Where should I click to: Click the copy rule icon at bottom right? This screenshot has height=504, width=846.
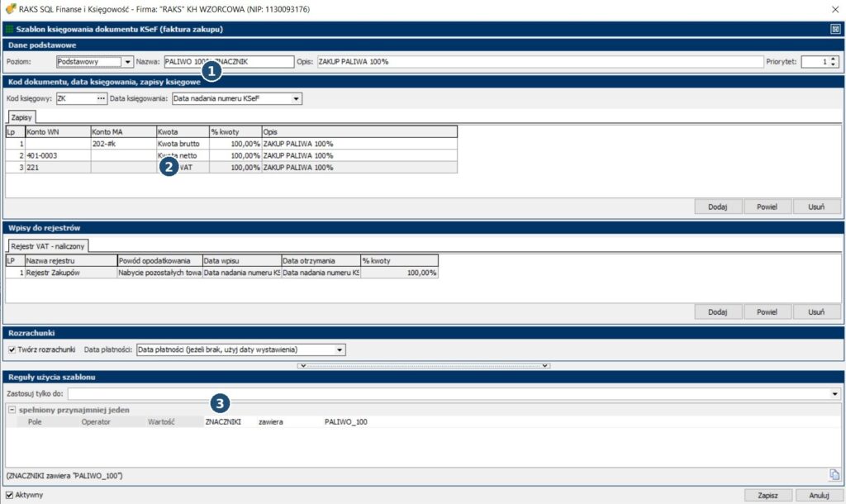click(x=834, y=474)
